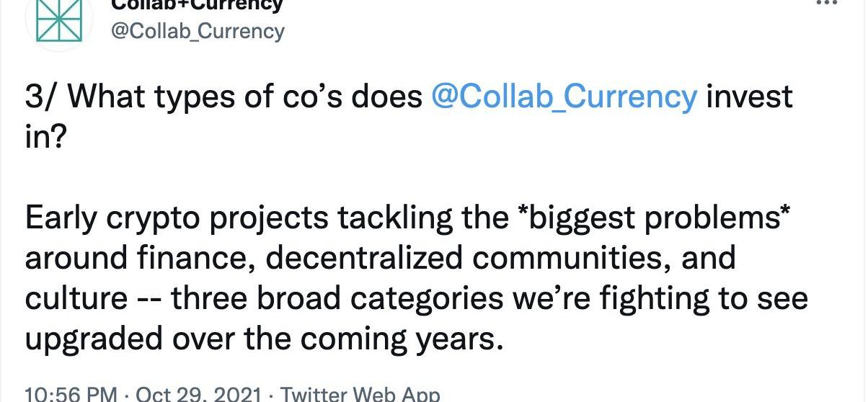
Task: Click the Oct 29, 2021 date
Action: pyautogui.click(x=198, y=394)
